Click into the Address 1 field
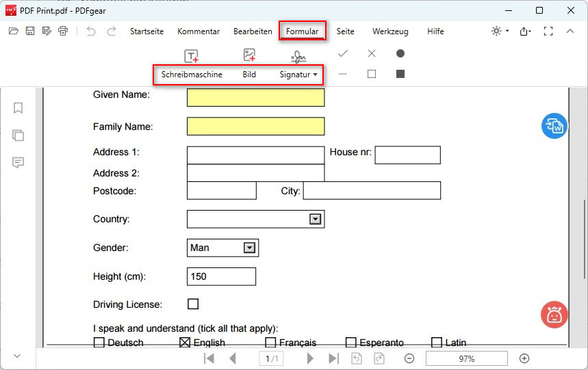This screenshot has height=370, width=588. click(x=256, y=155)
